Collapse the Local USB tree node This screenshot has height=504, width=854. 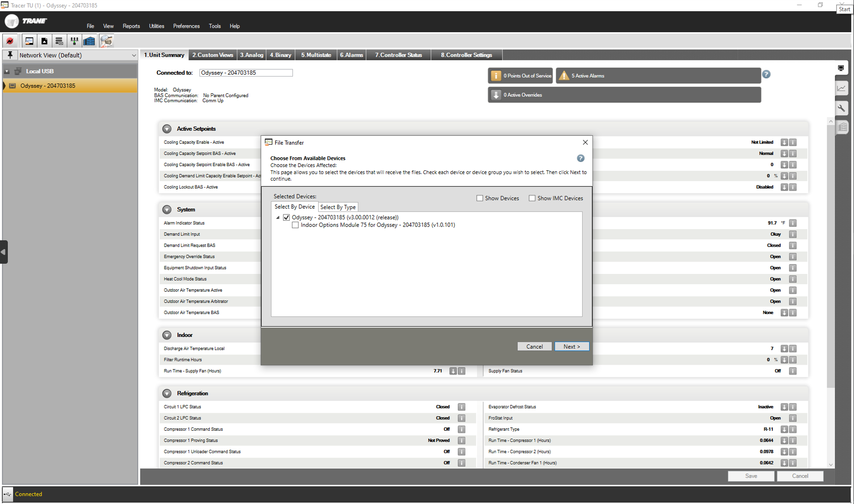[7, 71]
